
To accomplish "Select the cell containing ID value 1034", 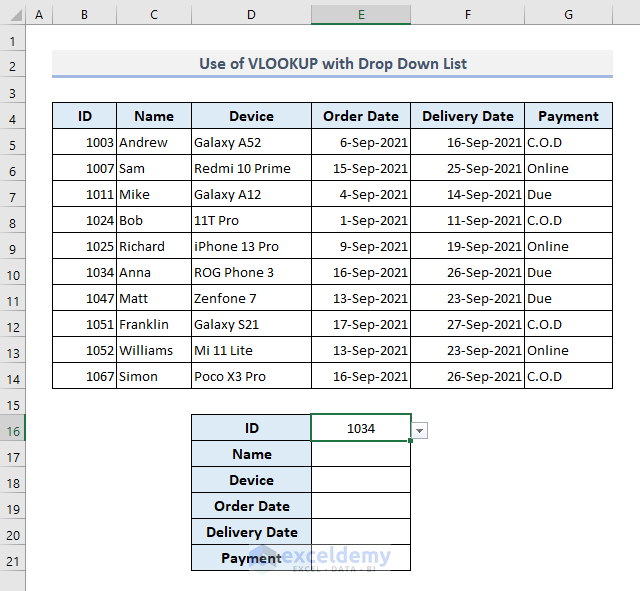I will tap(361, 428).
